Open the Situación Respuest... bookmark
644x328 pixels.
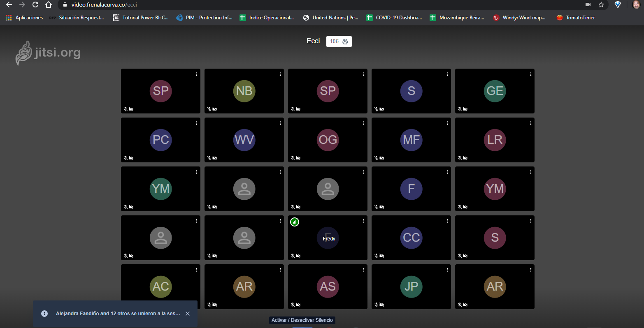pyautogui.click(x=77, y=18)
